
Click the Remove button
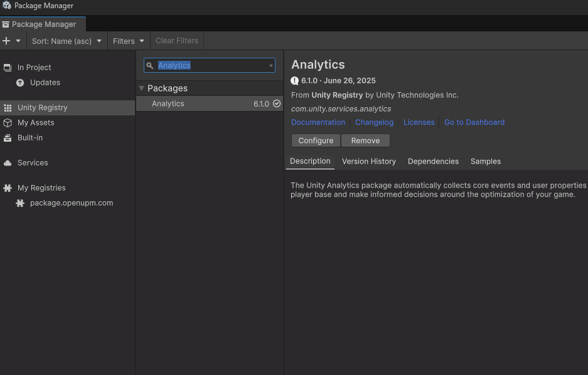365,140
